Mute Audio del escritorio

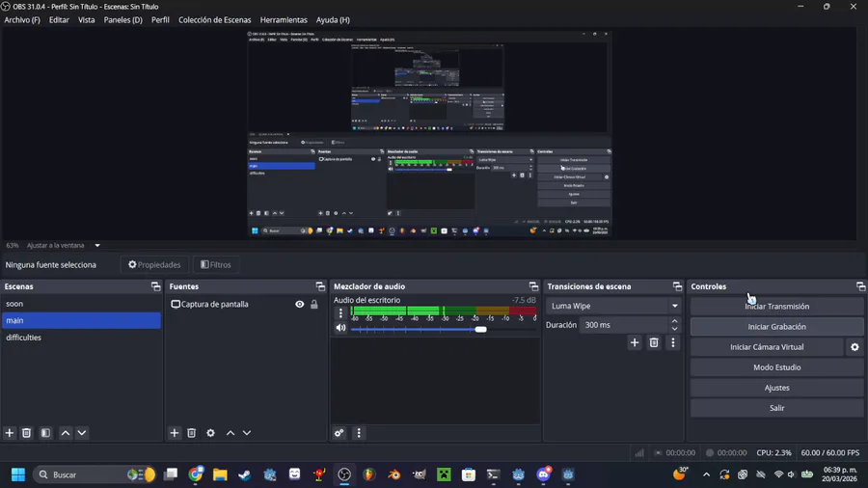point(340,328)
